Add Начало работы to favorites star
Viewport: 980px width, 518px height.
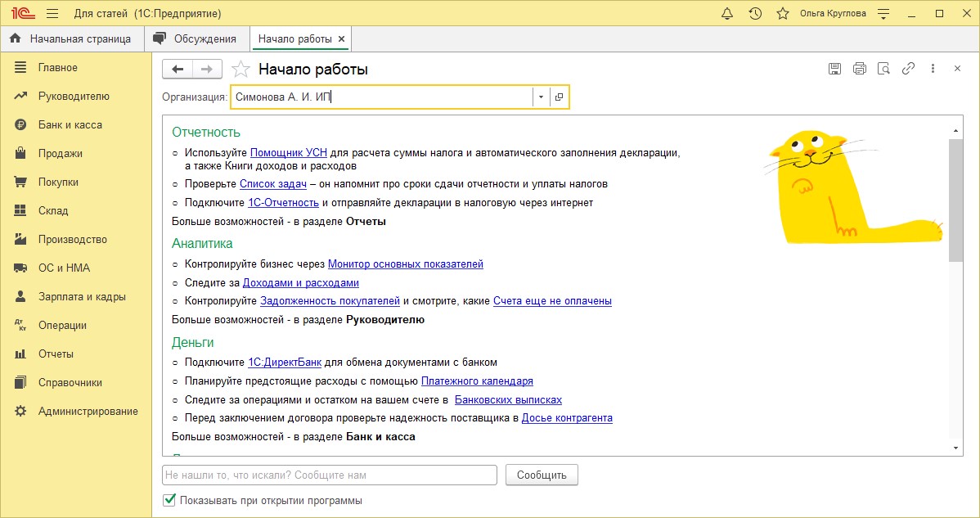click(x=241, y=69)
